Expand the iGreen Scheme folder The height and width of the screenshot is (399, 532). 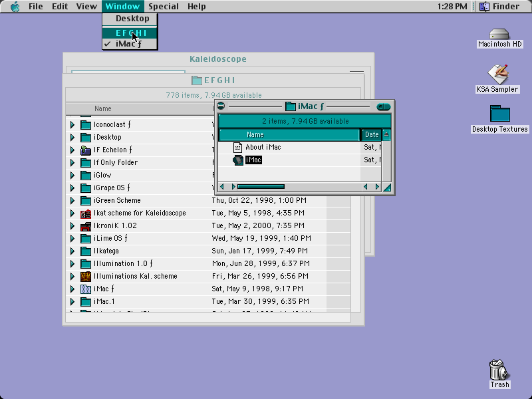[72, 201]
